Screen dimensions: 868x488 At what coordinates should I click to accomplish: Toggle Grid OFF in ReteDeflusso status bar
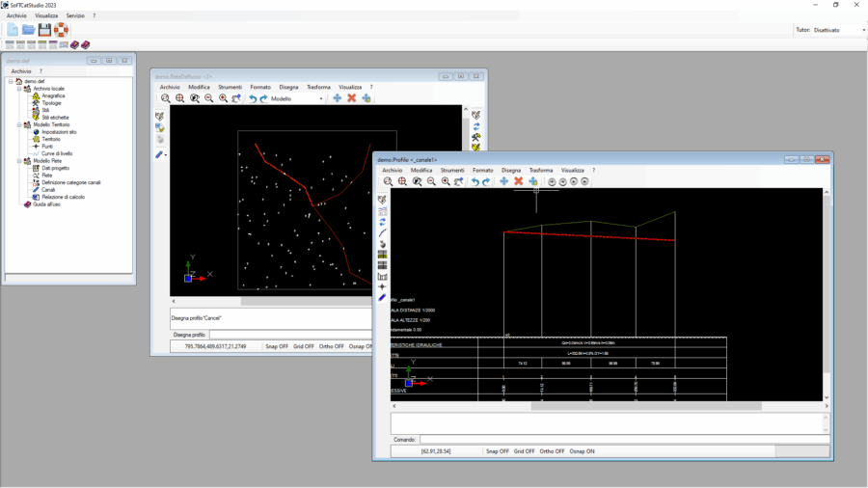click(305, 346)
